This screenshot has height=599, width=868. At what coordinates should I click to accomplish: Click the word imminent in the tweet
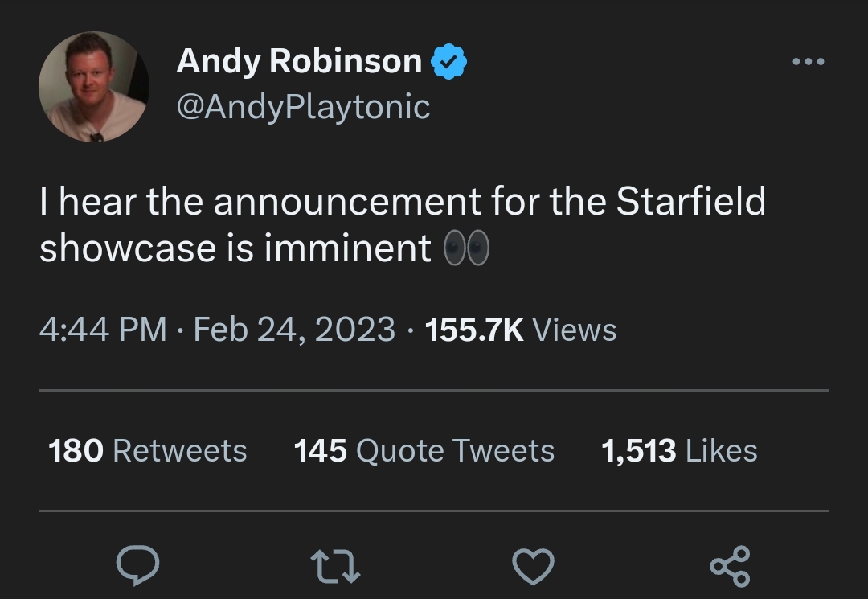point(348,249)
